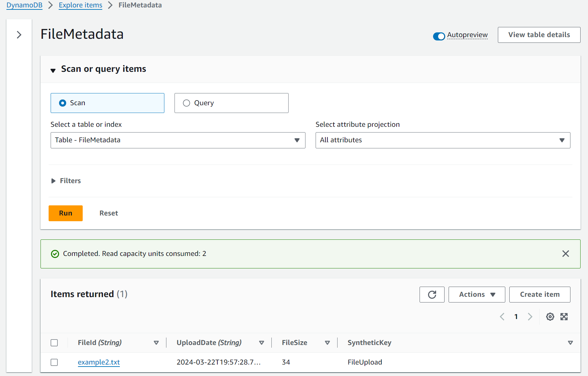Click View table details button
Viewport: 588px width, 376px height.
(x=539, y=35)
